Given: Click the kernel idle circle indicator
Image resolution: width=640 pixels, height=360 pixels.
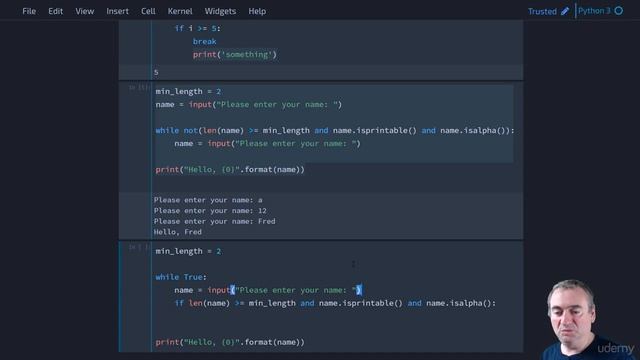Looking at the screenshot, I should click(619, 11).
